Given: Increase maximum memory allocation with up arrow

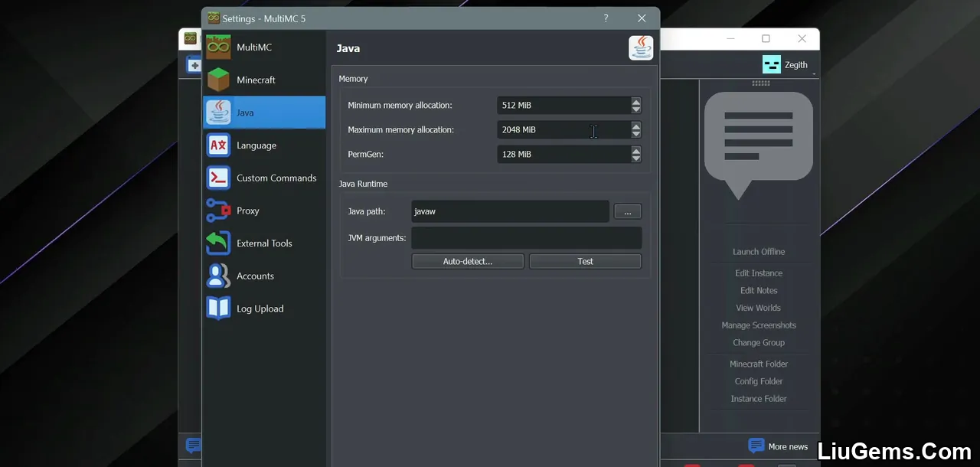Looking at the screenshot, I should point(636,126).
